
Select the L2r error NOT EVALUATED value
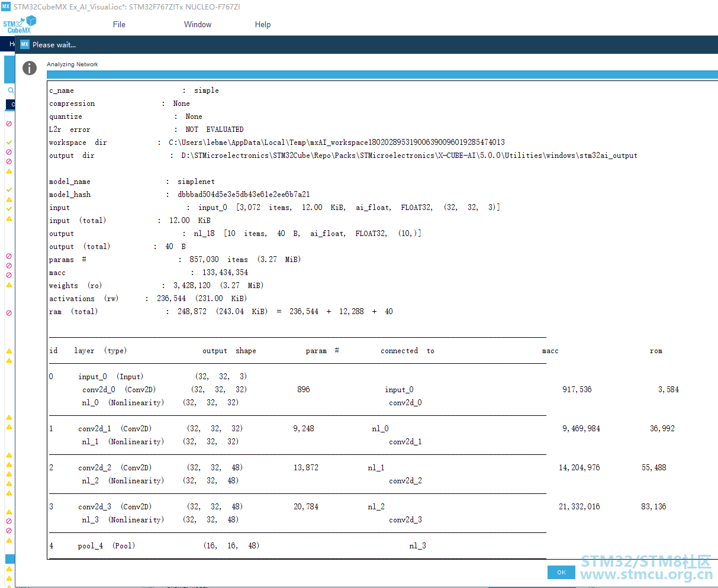(x=214, y=130)
